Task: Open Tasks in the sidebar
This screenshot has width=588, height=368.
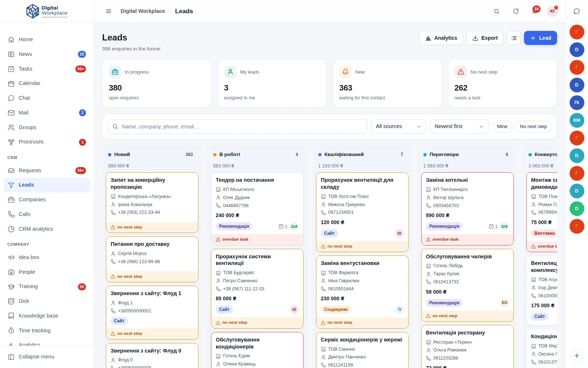Action: [47, 69]
